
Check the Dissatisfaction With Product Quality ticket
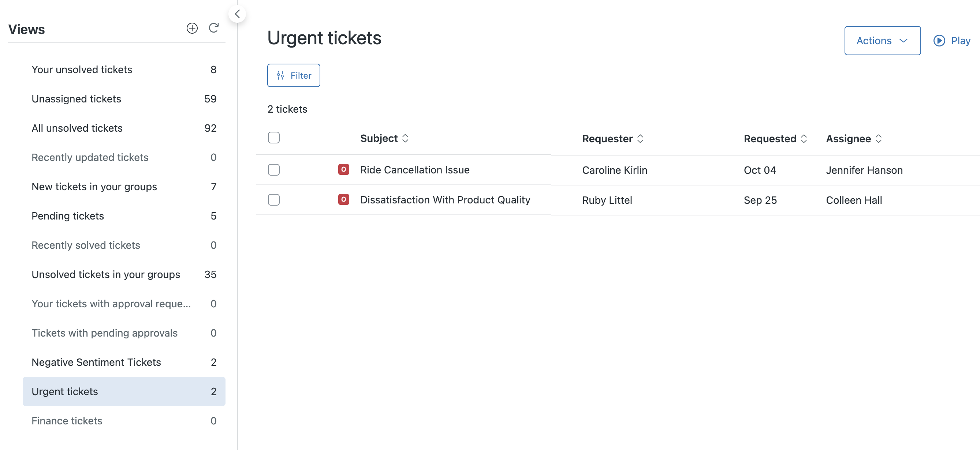273,199
